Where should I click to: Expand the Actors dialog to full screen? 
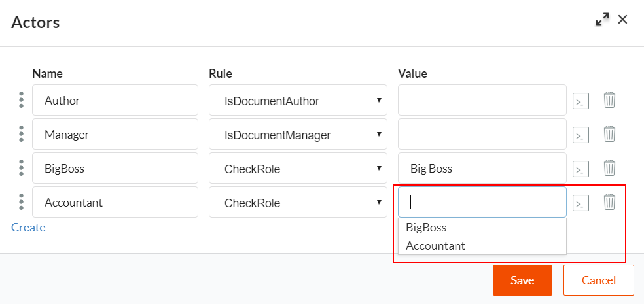tap(601, 20)
